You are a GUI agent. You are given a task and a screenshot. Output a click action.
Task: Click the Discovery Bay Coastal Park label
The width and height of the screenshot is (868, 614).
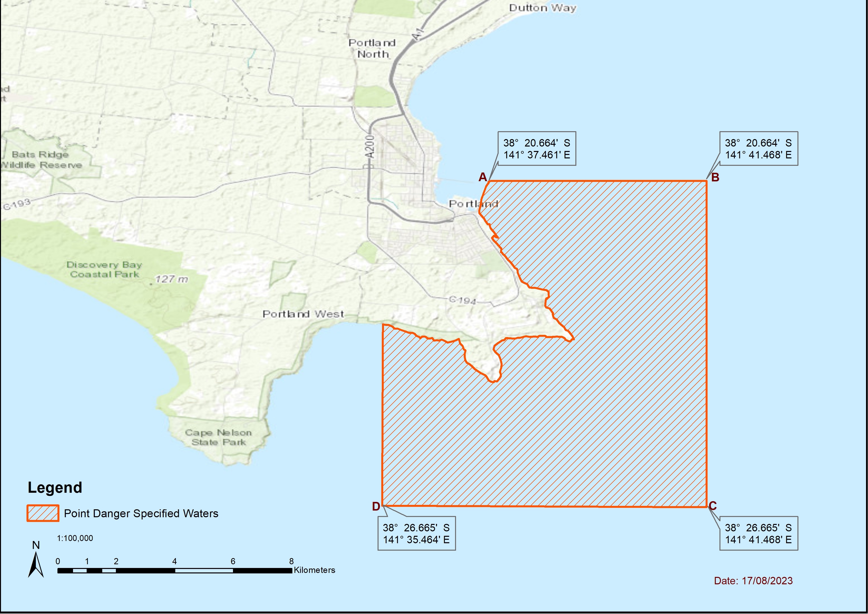(x=104, y=270)
